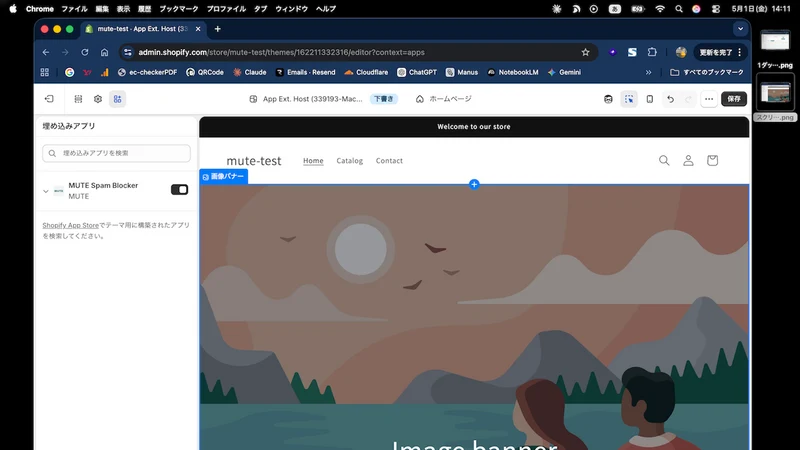The image size is (800, 450).
Task: Toggle the MUTE Spam Blocker app embed
Action: coord(180,190)
